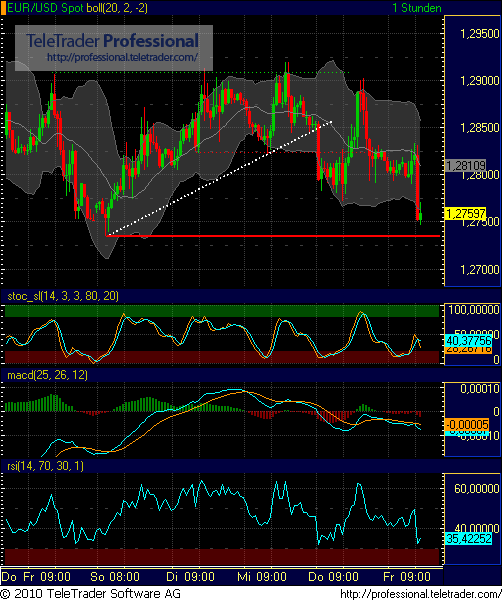Select the yellow '1,27597' current price marker

point(465,213)
